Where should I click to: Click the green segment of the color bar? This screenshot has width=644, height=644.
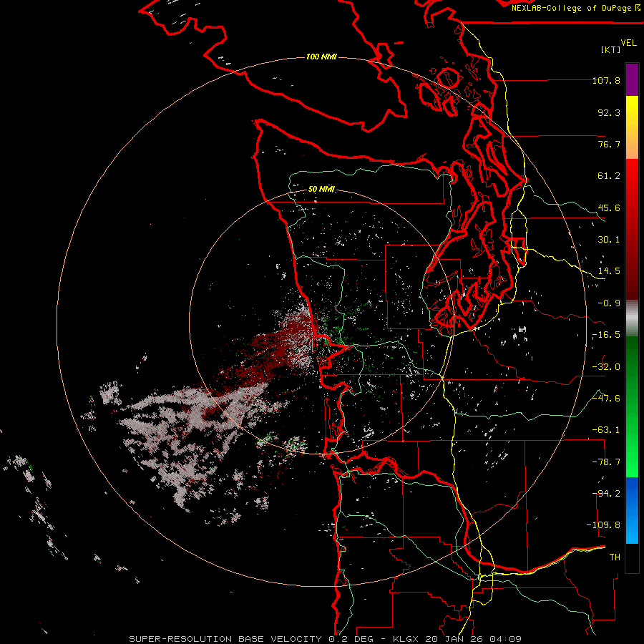[632, 406]
